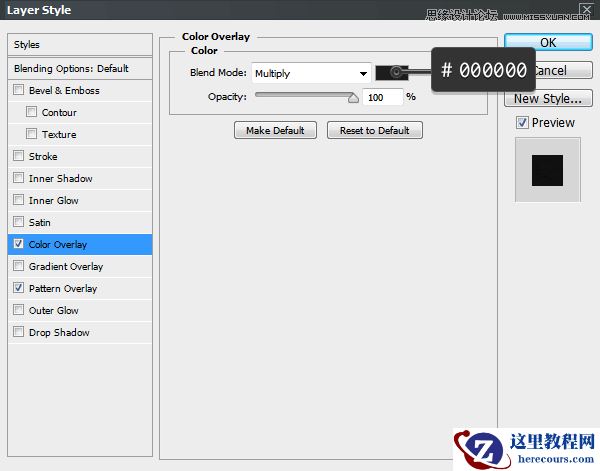600x471 pixels.
Task: Enable the Bevel & Emboss checkbox
Action: pos(18,90)
